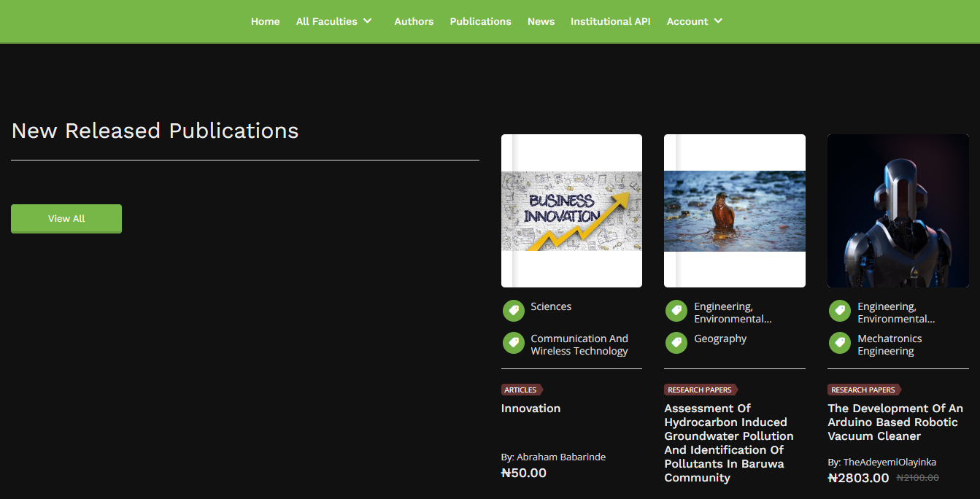
Task: Click the Sciences faculty link
Action: point(551,306)
